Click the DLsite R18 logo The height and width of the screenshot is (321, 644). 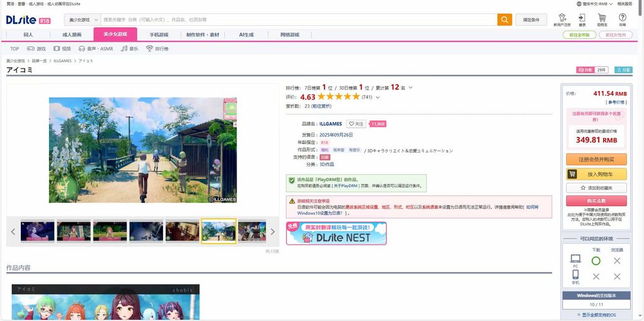(x=28, y=19)
